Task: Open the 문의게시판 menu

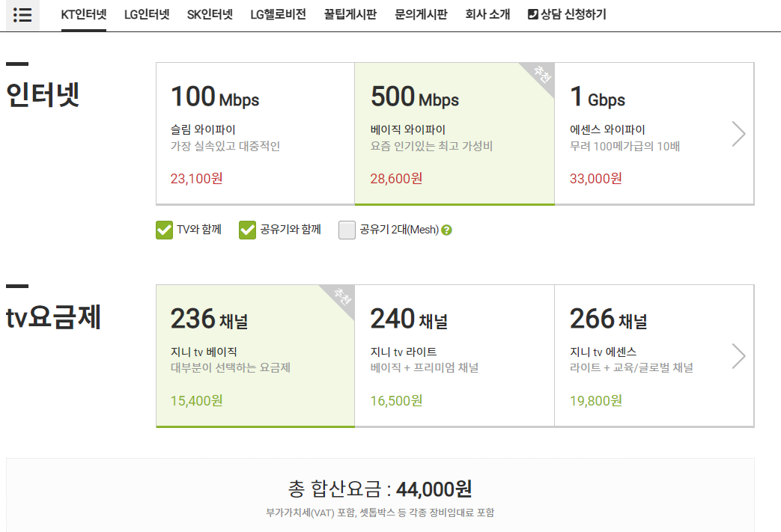Action: 421,14
